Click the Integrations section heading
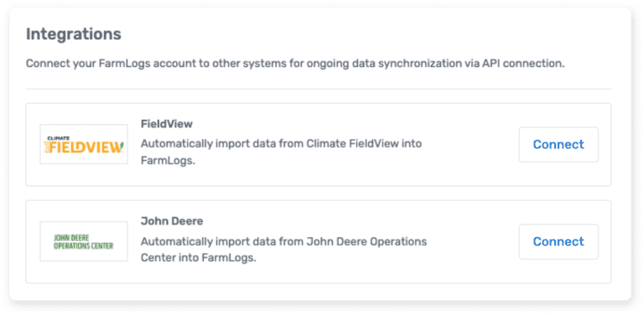The image size is (644, 315). click(74, 34)
